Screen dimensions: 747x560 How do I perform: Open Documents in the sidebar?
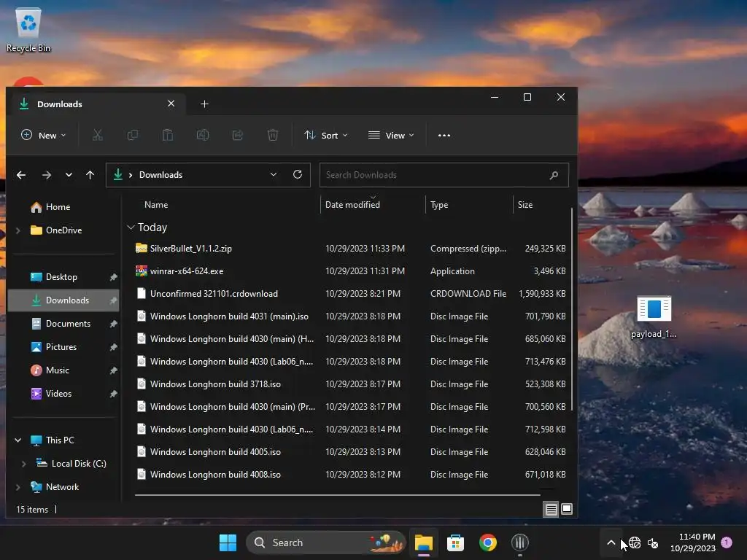pos(63,324)
